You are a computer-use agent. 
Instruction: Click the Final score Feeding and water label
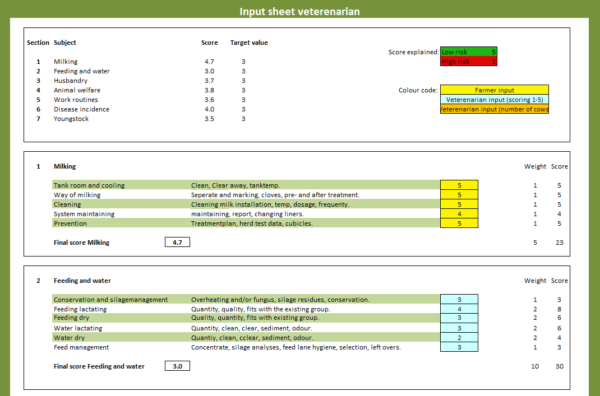(99, 366)
